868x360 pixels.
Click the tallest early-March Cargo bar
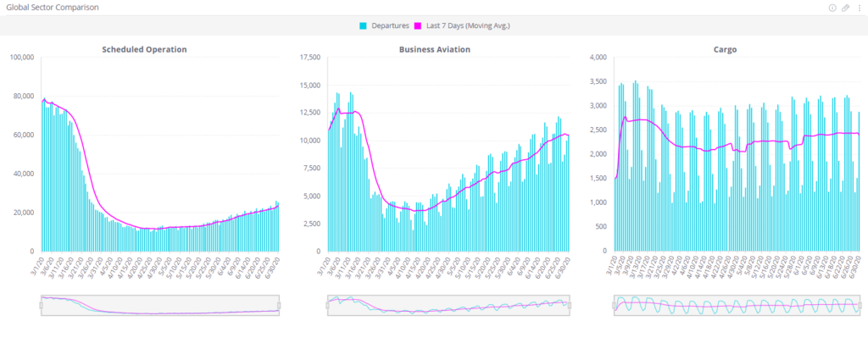[636, 166]
